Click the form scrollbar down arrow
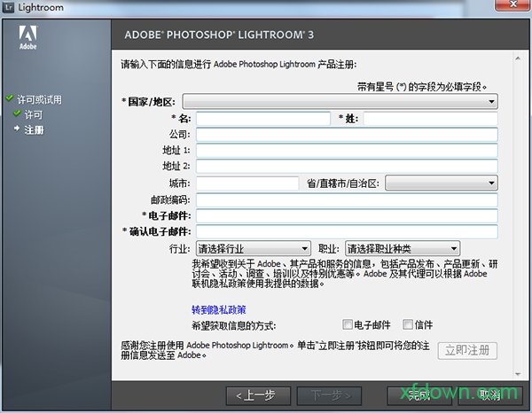532x413 pixels. pyautogui.click(x=518, y=374)
